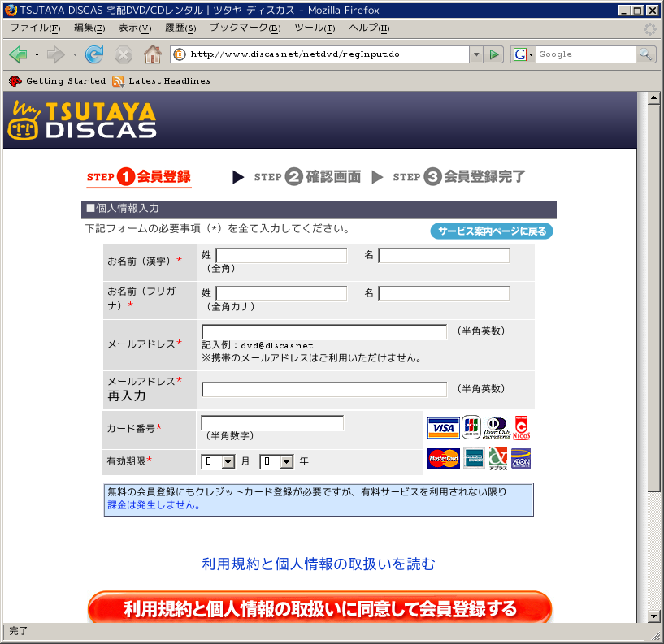Screen dimensions: 664x644
Task: Open the expiry year (年) dropdown
Action: click(x=276, y=461)
